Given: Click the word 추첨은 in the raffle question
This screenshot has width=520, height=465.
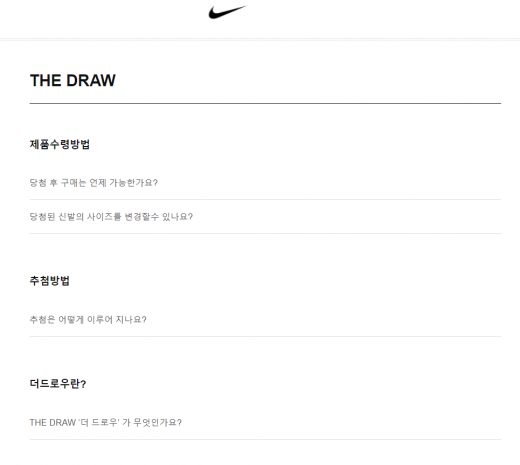Looking at the screenshot, I should (x=42, y=320).
